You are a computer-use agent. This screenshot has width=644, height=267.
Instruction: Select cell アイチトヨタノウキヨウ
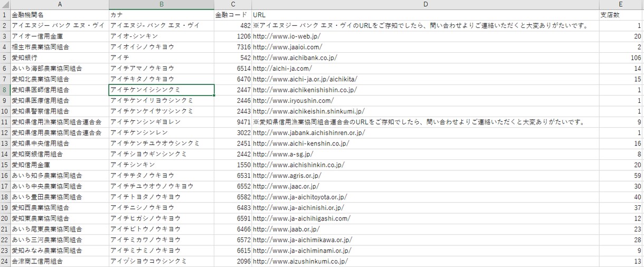pos(162,197)
